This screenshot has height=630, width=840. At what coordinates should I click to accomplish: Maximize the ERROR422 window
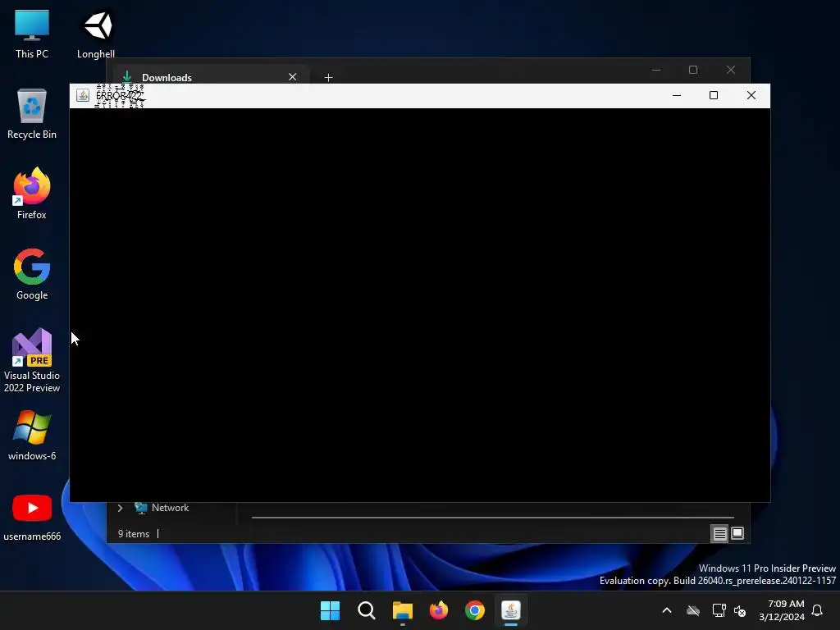click(714, 95)
